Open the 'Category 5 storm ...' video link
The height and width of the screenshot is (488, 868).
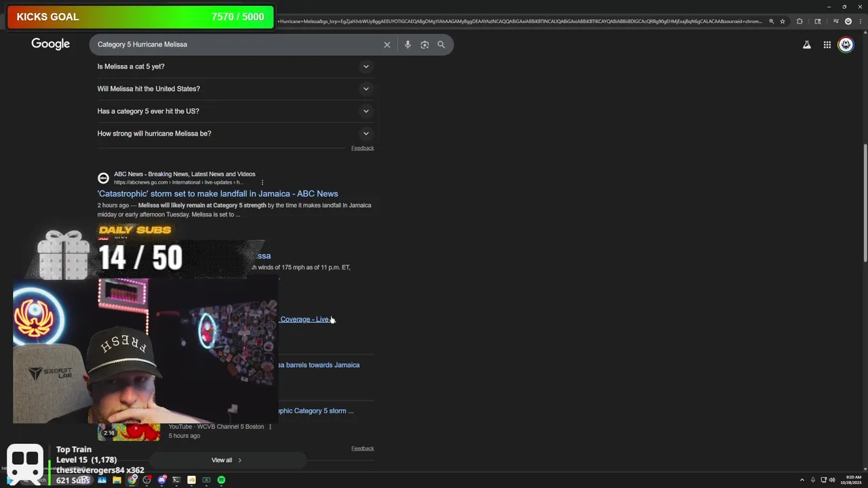tap(317, 411)
